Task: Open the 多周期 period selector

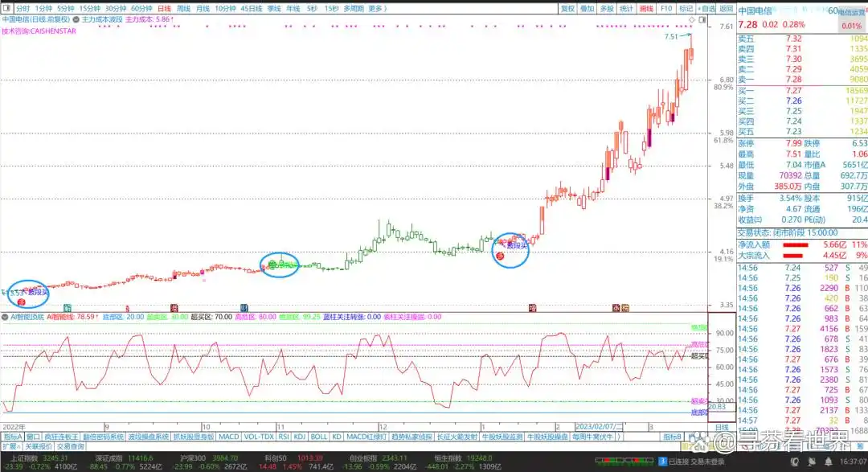Action: 354,6
